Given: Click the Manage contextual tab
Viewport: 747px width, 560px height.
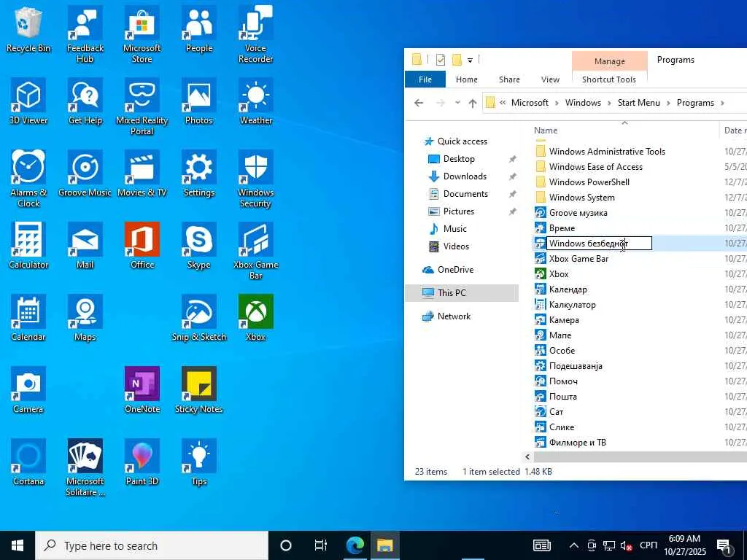Looking at the screenshot, I should point(609,61).
